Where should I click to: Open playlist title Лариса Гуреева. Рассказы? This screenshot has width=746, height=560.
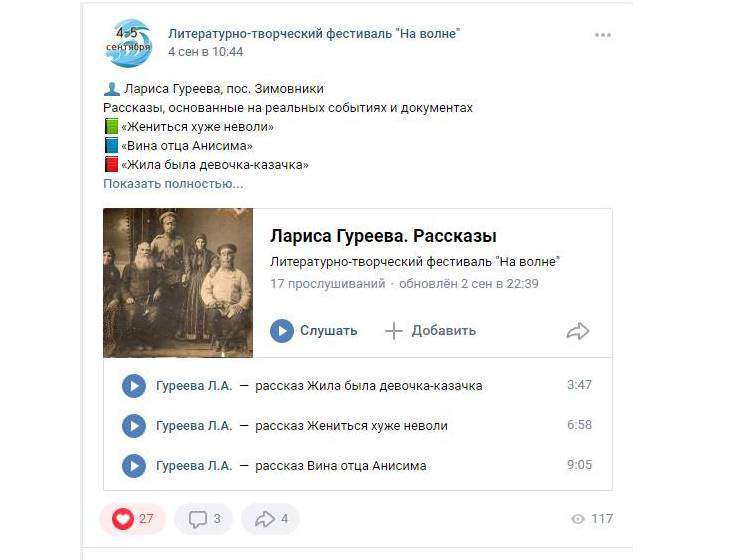tap(383, 236)
